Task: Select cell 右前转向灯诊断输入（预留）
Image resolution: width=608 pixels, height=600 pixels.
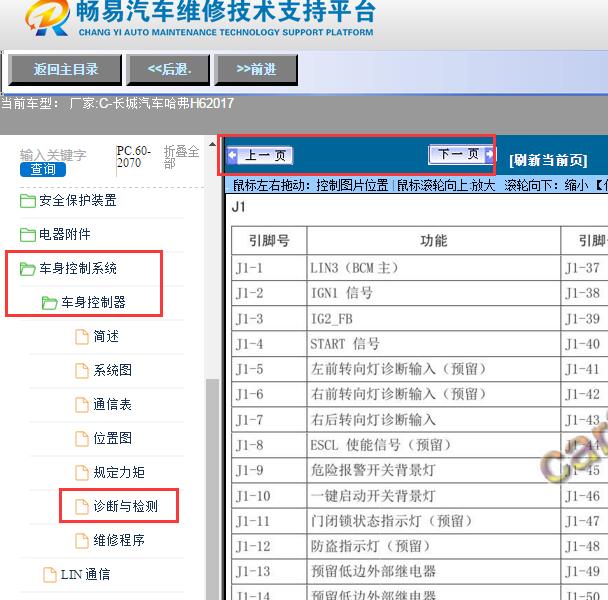Action: point(434,394)
